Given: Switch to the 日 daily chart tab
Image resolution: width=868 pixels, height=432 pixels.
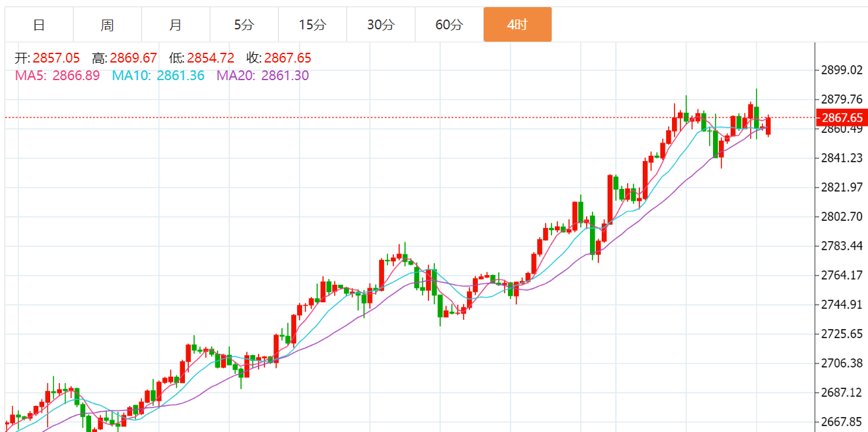Looking at the screenshot, I should pyautogui.click(x=39, y=25).
